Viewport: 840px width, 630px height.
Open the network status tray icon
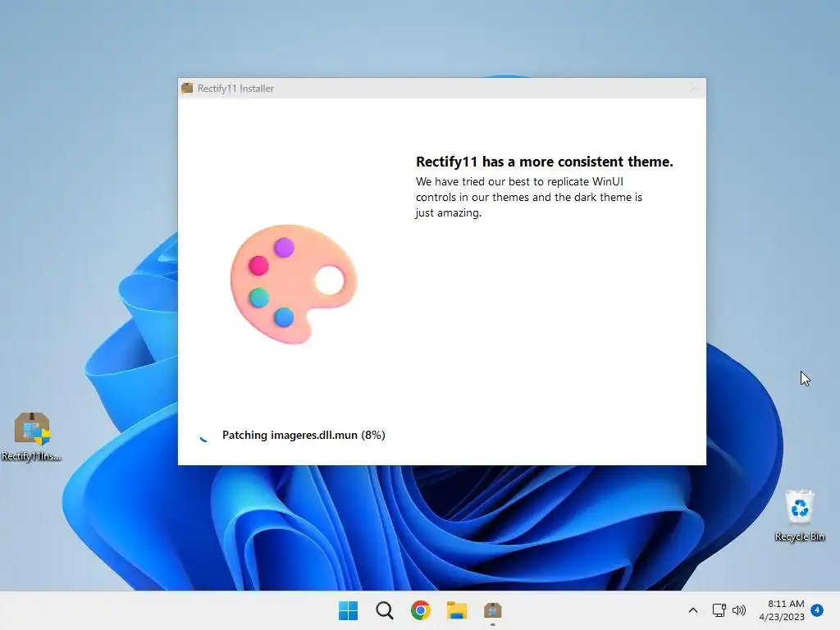tap(719, 610)
